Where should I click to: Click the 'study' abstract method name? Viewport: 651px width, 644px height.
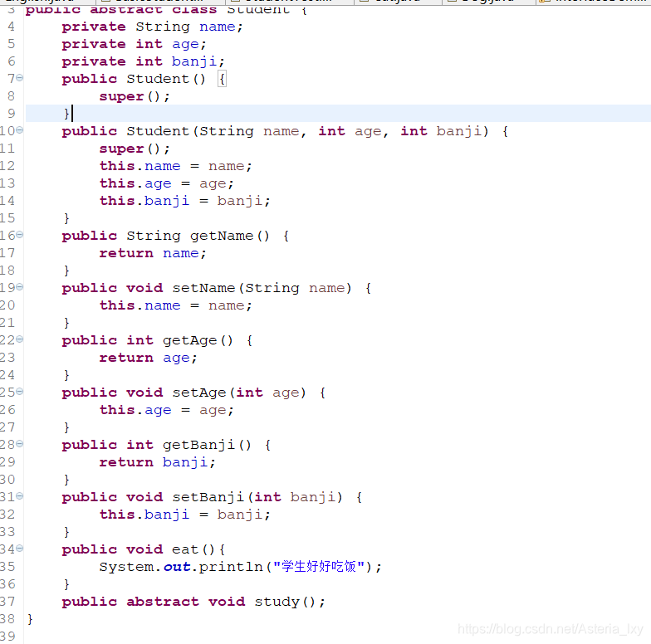pos(277,603)
